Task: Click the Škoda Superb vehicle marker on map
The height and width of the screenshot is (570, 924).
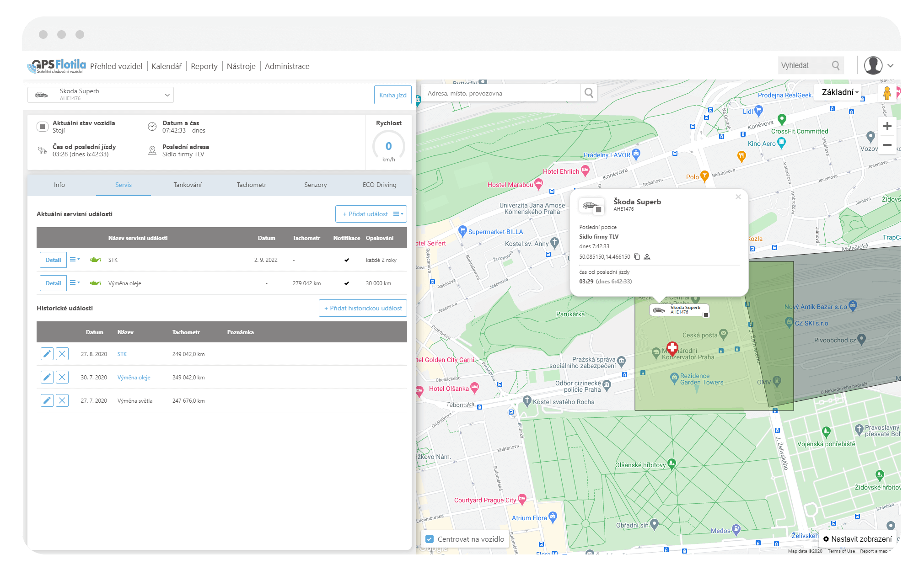Action: (x=679, y=310)
